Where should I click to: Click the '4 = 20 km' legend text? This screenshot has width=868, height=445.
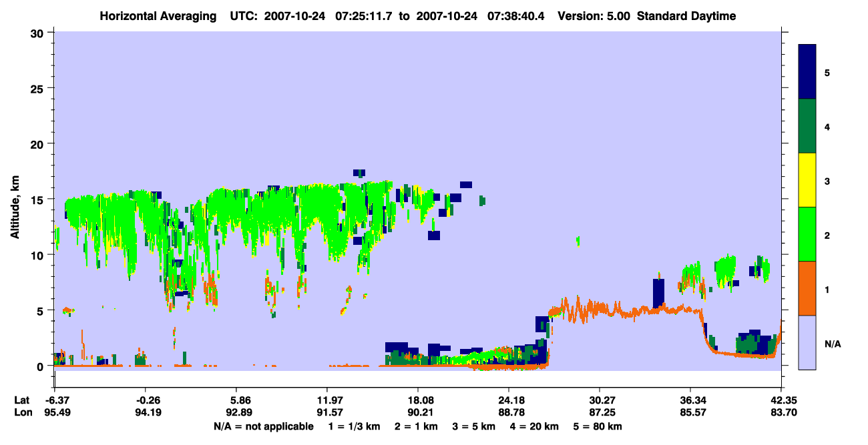[535, 426]
